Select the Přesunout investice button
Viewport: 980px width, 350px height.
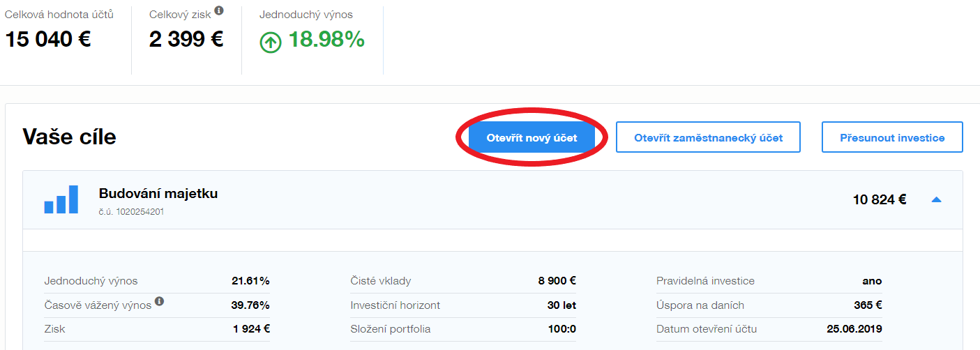892,137
